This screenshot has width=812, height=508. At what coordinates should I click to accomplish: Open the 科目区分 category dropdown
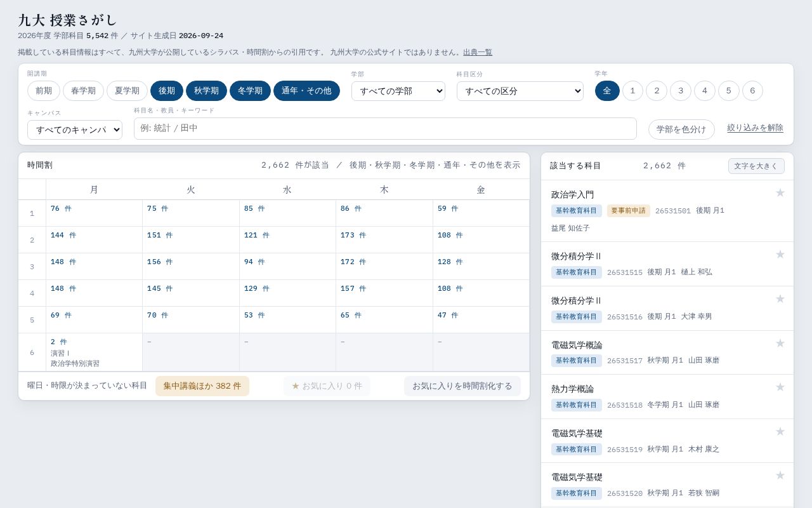tap(520, 91)
